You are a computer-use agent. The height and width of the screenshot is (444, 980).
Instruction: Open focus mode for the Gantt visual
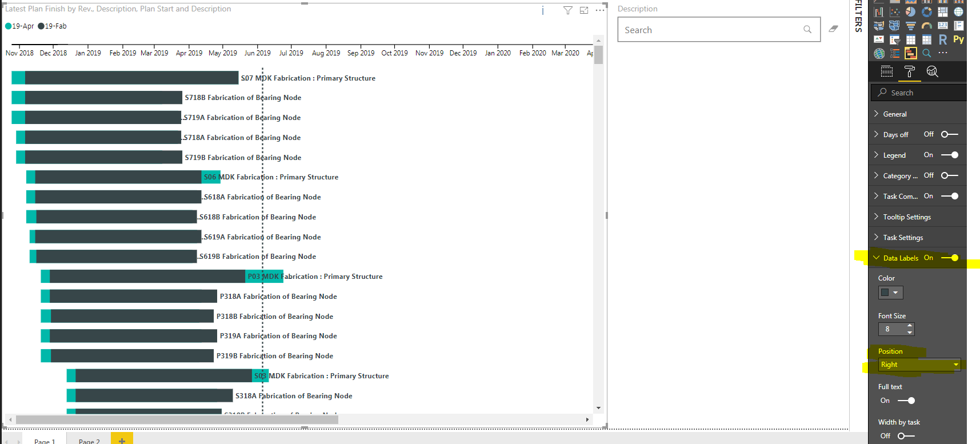(x=584, y=10)
